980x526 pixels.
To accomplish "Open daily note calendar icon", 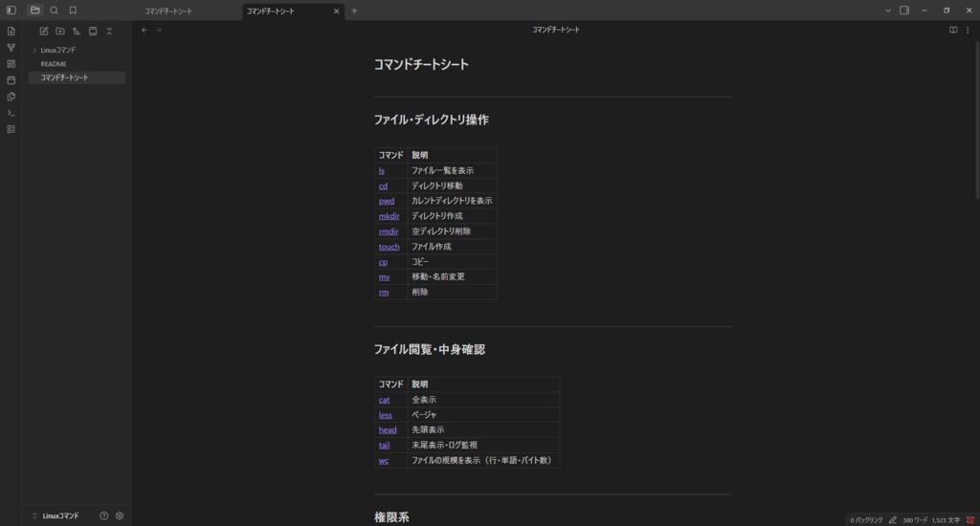I will (x=11, y=80).
